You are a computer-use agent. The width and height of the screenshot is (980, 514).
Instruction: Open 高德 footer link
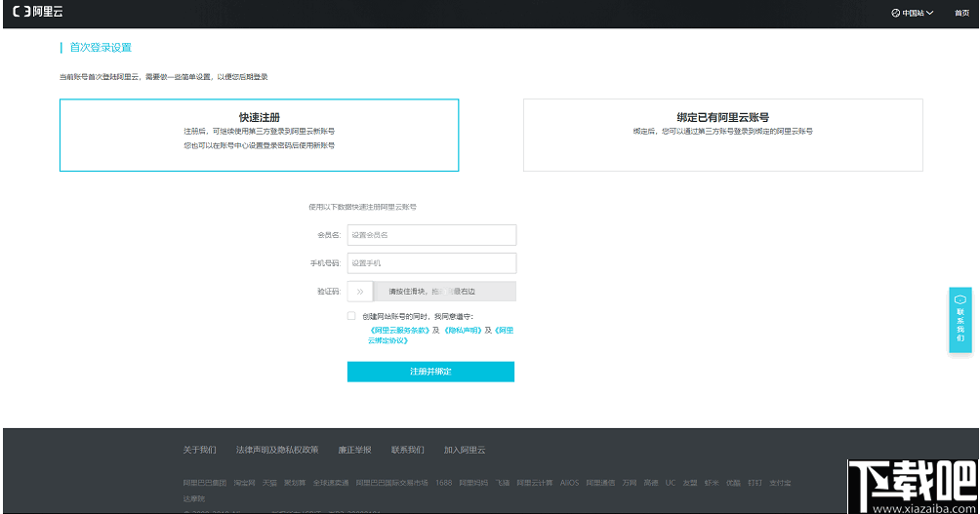[651, 483]
